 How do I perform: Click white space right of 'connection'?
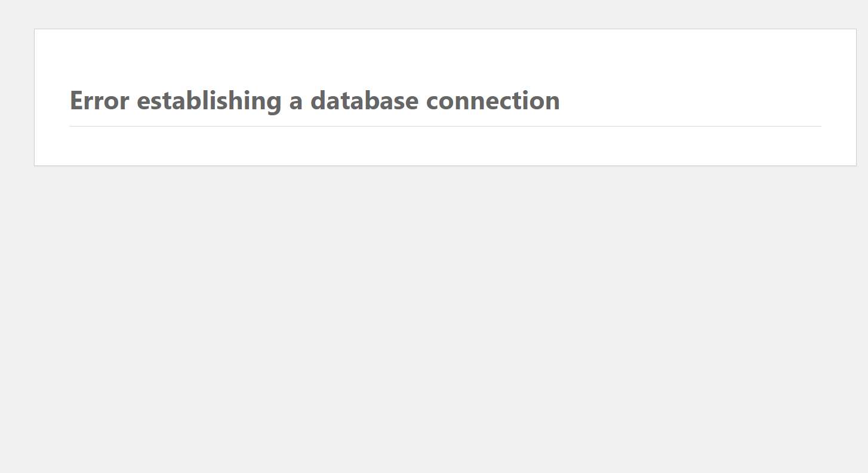(x=690, y=100)
